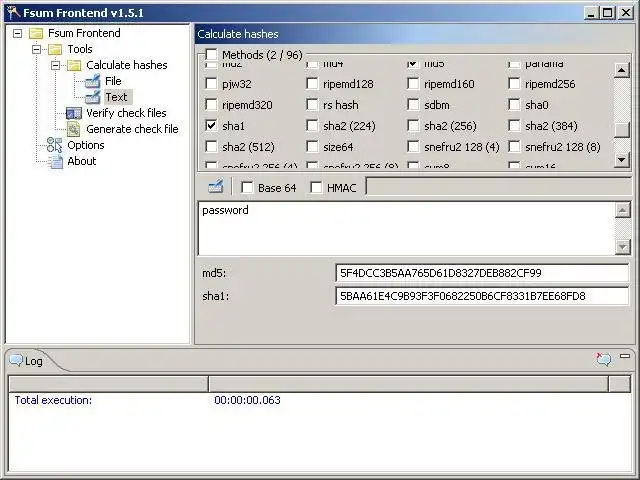Image resolution: width=640 pixels, height=480 pixels.
Task: Enable the size64 checkbox
Action: [312, 146]
